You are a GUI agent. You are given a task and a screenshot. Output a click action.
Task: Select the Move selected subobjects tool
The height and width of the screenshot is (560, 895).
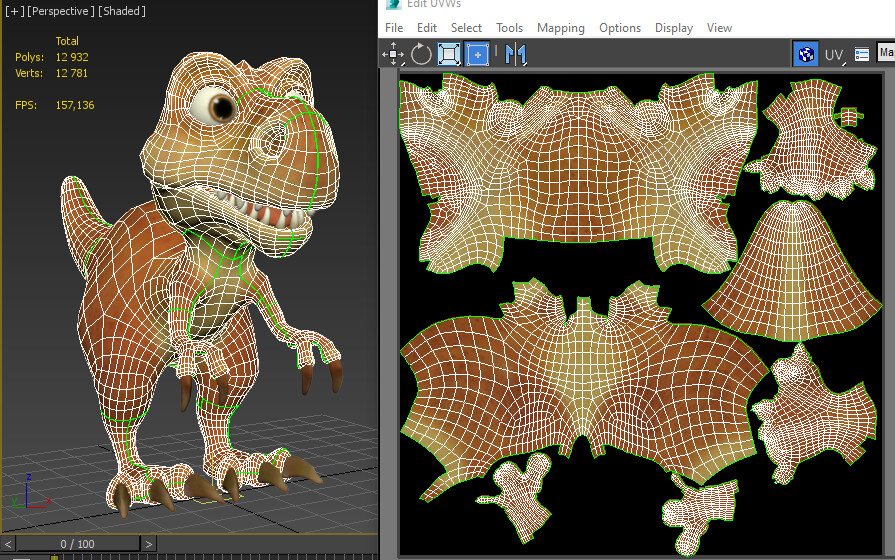(x=393, y=54)
